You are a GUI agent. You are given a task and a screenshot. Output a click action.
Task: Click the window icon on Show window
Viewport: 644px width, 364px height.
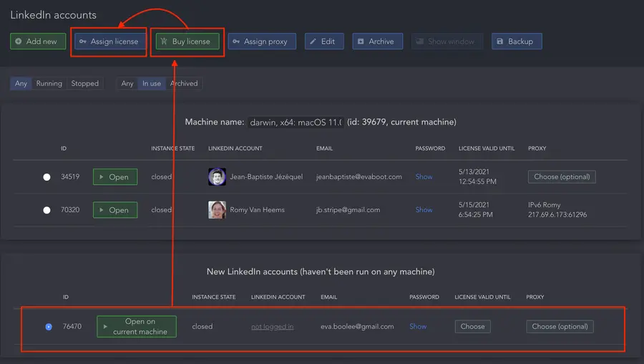point(420,41)
